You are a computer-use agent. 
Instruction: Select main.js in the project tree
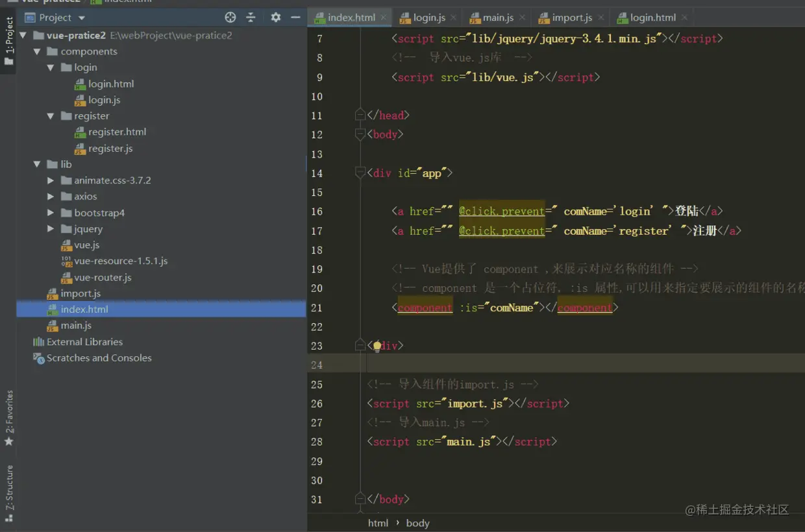click(76, 326)
